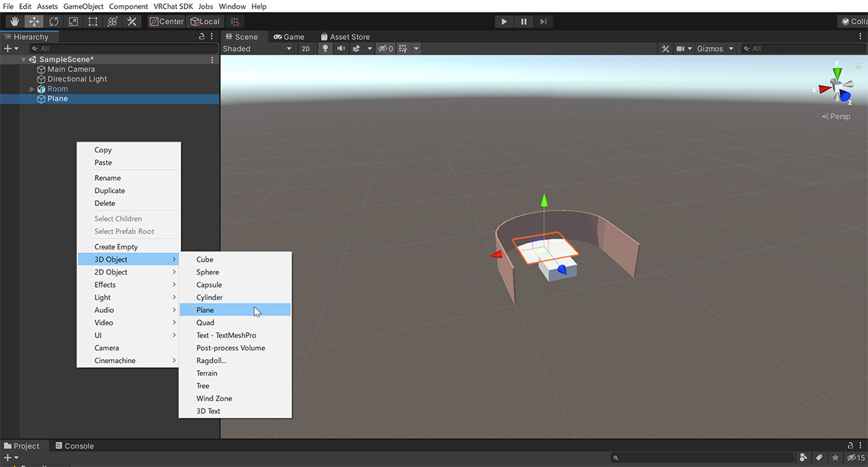
Task: Toggle the Local handle rotation button
Action: (x=205, y=22)
